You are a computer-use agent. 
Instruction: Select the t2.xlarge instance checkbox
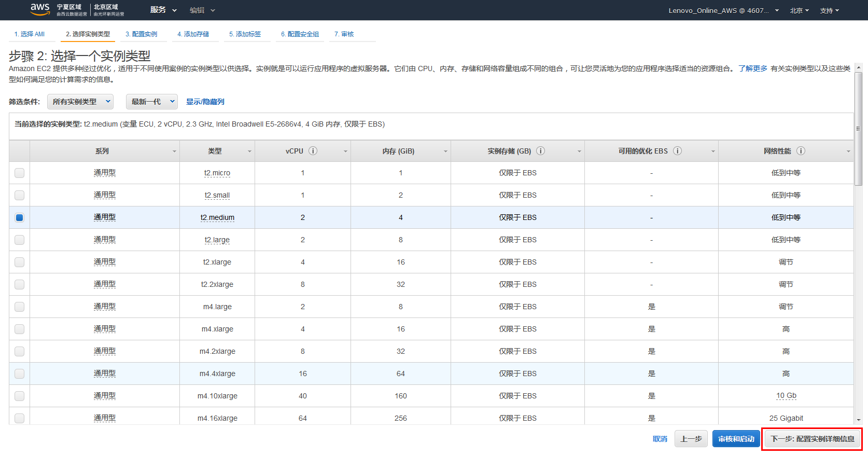(x=19, y=262)
